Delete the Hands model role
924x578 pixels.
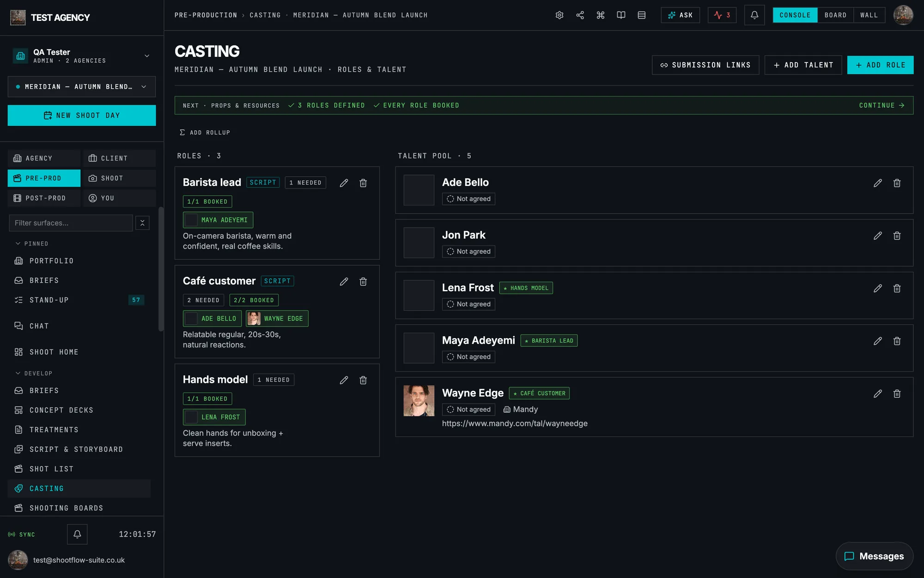[363, 380]
